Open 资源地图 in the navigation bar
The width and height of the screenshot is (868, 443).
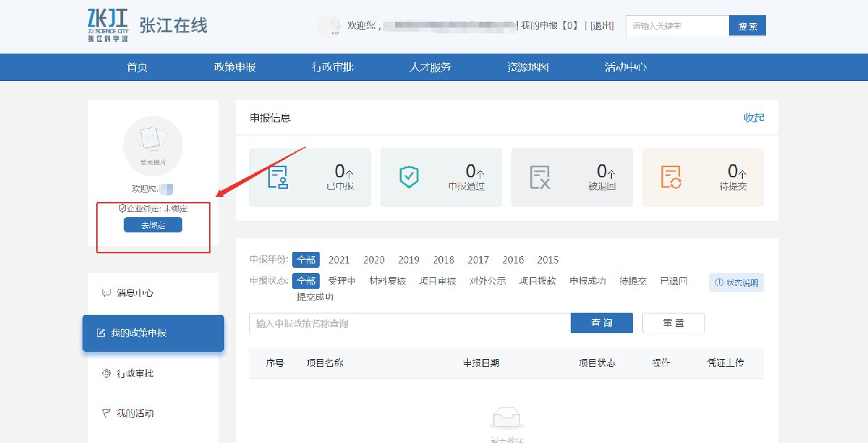(528, 67)
